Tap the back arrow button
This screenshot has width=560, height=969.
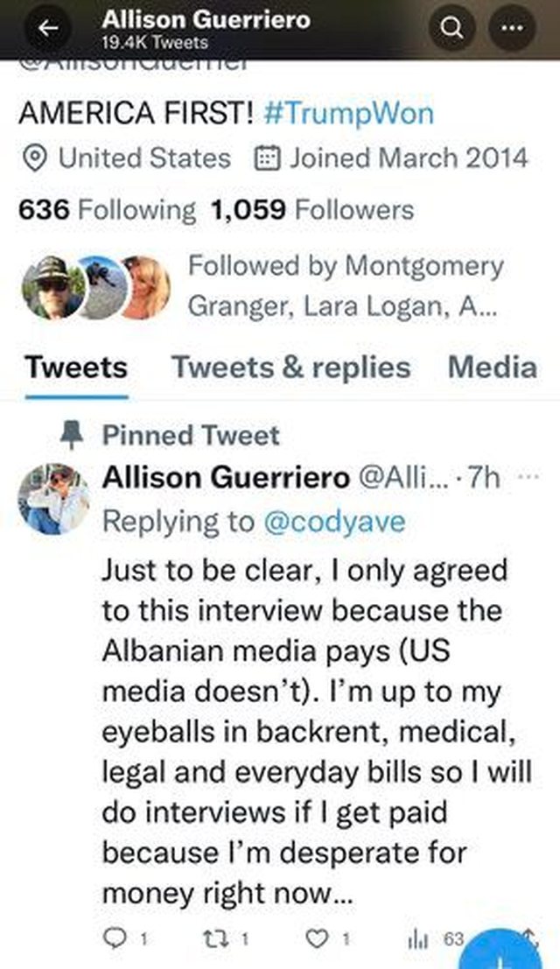click(47, 28)
